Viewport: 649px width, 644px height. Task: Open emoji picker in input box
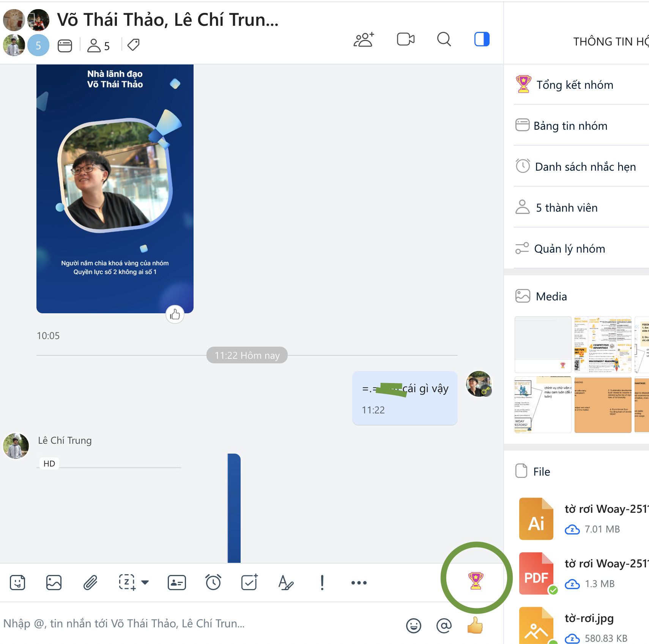[x=414, y=625]
